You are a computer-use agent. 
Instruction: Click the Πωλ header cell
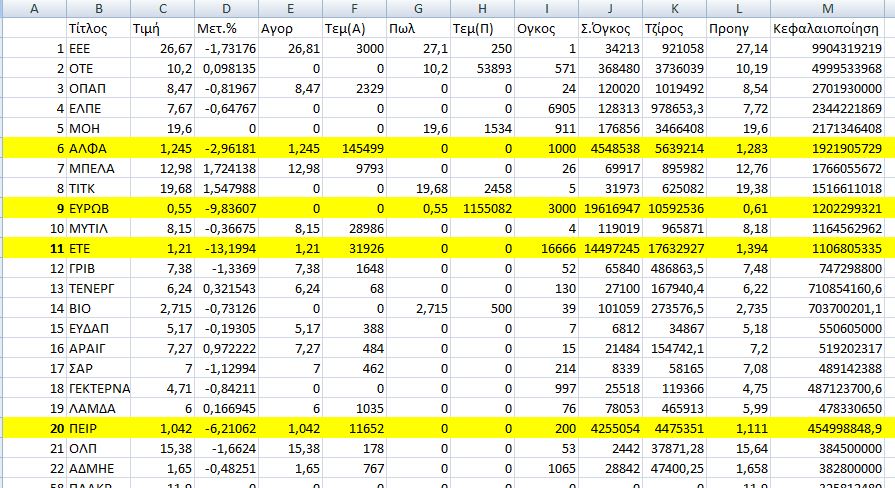click(418, 29)
